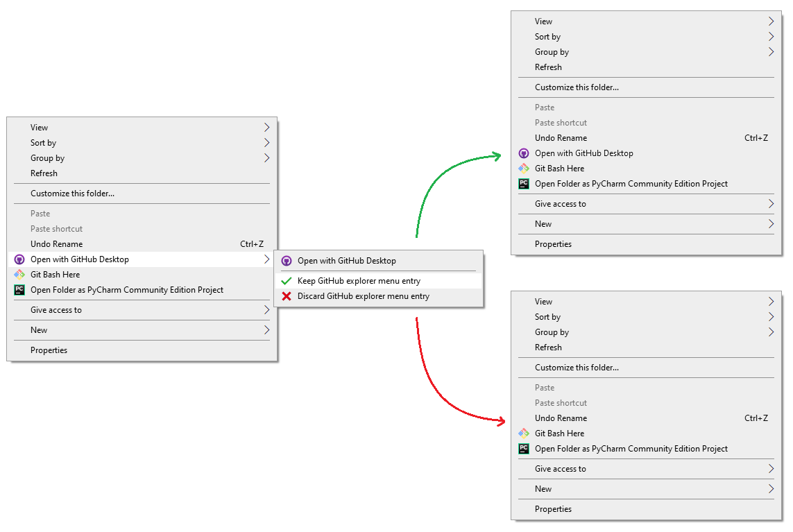Click the green checkmark Keep icon
The image size is (793, 532).
[287, 281]
